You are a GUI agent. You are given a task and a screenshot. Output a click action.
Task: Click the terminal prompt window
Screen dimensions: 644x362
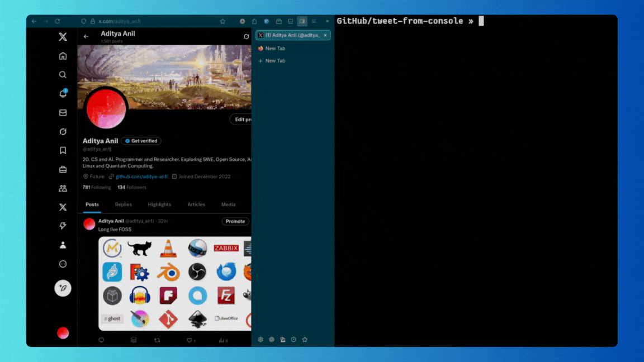(476, 181)
